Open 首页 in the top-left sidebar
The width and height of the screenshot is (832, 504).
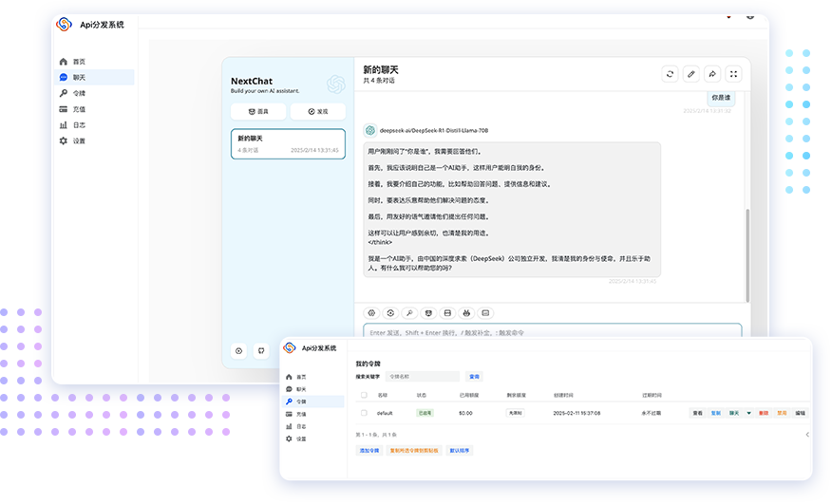click(x=77, y=61)
